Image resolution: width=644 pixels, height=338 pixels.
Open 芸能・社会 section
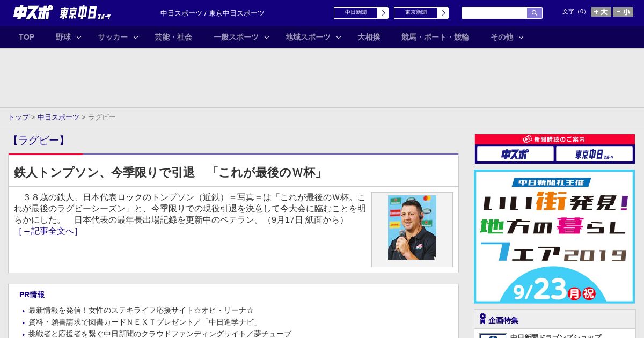pyautogui.click(x=173, y=37)
